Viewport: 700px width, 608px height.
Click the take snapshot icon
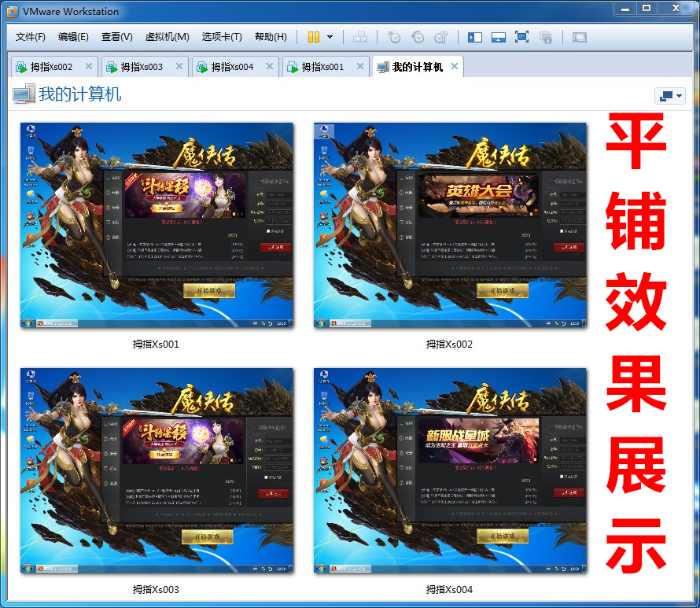[394, 37]
